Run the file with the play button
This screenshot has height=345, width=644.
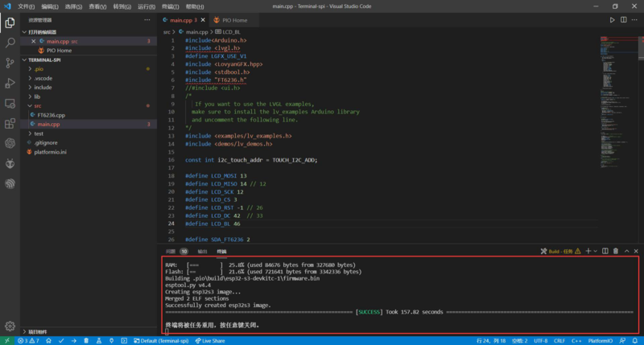[x=613, y=19]
